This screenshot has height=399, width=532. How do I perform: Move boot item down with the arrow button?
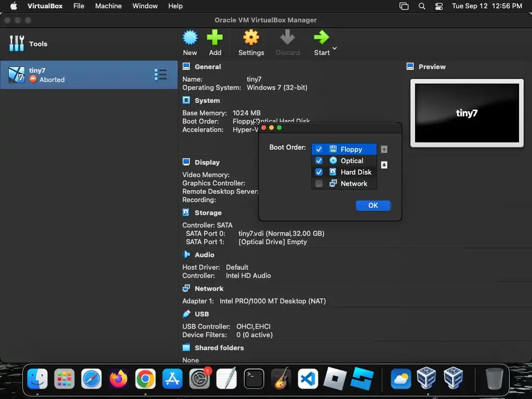384,165
